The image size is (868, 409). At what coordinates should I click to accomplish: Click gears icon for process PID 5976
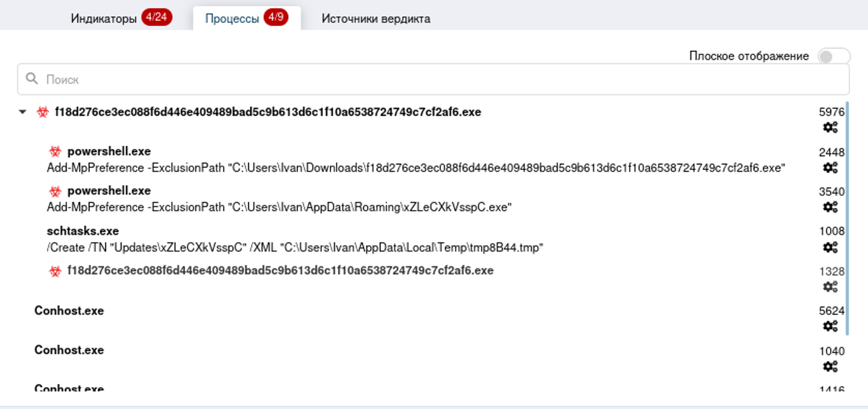point(830,127)
